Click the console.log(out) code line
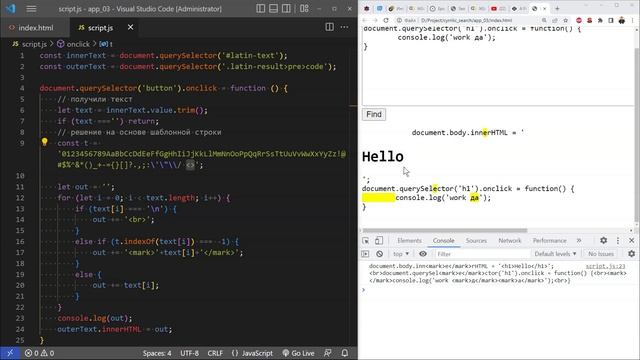The image size is (640, 360). 95,318
